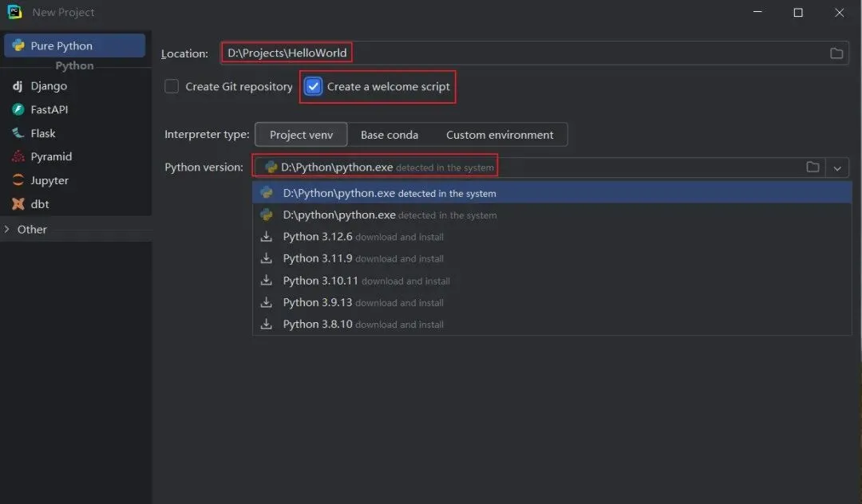This screenshot has width=862, height=504.
Task: Click download icon beside Python 3.8.10
Action: 266,324
